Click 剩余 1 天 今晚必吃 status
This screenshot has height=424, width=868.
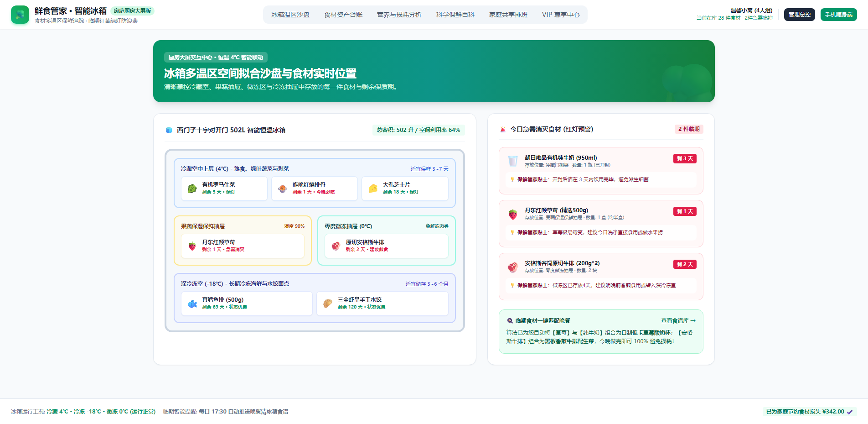[x=314, y=192]
